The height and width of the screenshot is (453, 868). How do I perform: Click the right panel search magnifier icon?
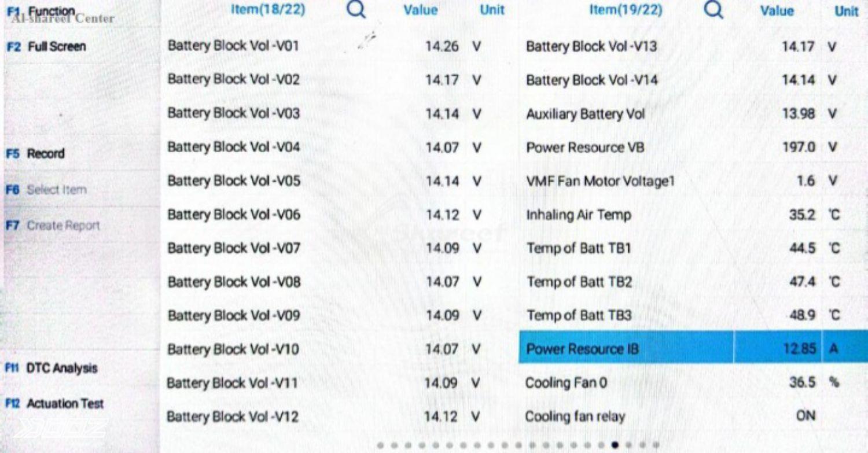pyautogui.click(x=715, y=10)
